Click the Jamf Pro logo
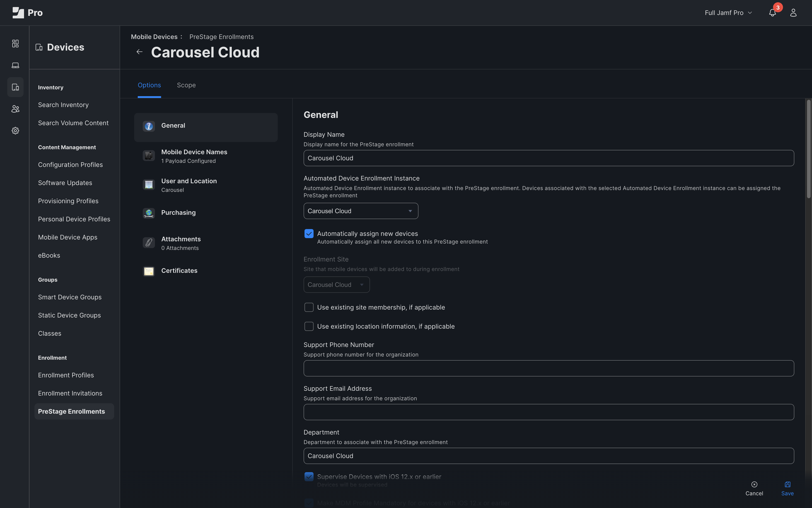812x508 pixels. click(27, 13)
